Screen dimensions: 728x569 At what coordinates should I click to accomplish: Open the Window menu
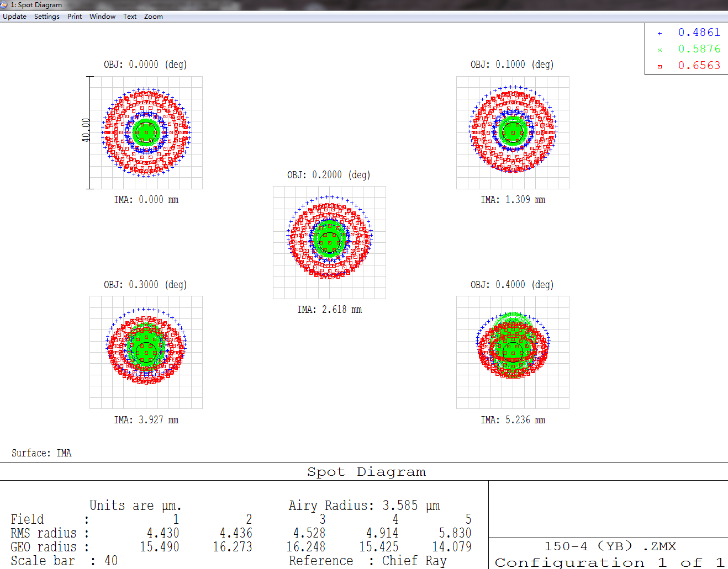click(102, 17)
